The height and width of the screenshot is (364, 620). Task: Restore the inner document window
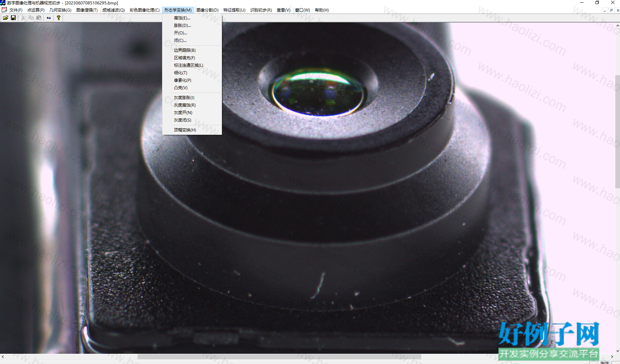pos(611,10)
